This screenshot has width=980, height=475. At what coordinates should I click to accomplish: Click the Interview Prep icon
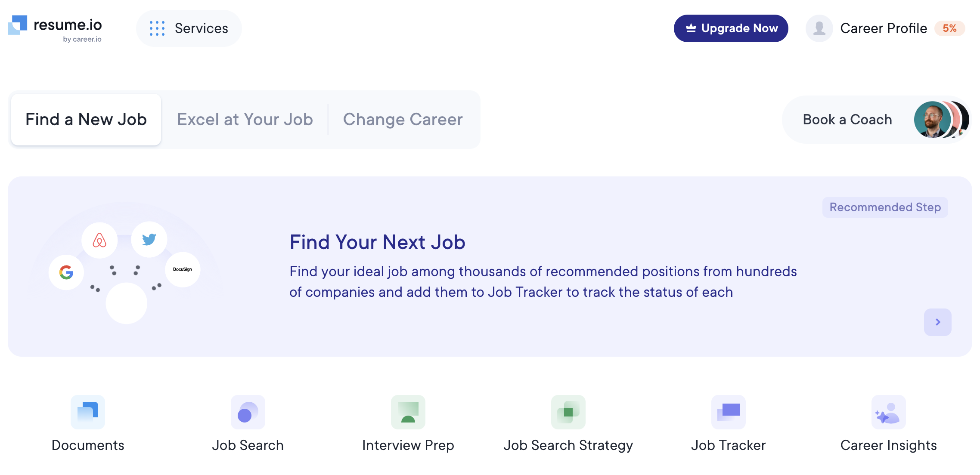coord(408,412)
